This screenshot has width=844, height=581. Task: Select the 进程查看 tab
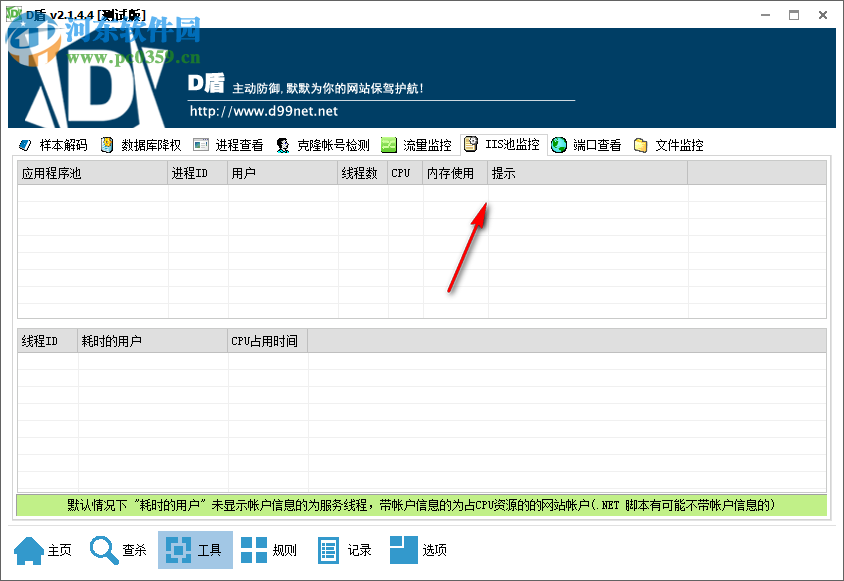click(x=229, y=145)
